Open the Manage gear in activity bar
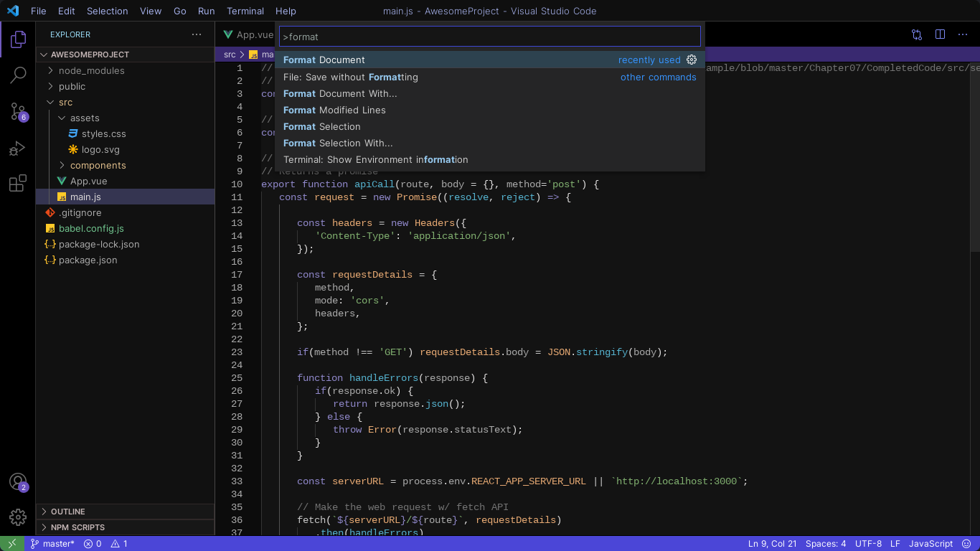 coord(18,517)
